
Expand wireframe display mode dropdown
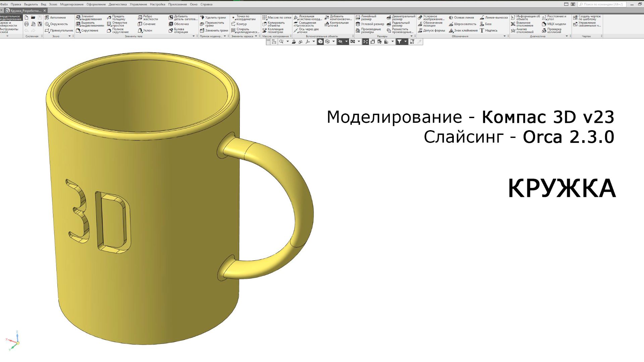pyautogui.click(x=333, y=42)
